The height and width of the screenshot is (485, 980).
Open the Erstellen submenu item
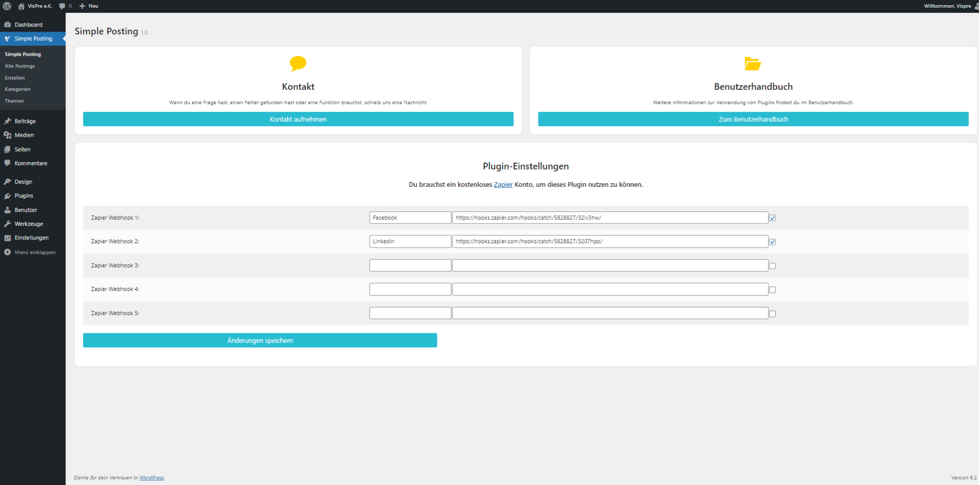tap(15, 78)
